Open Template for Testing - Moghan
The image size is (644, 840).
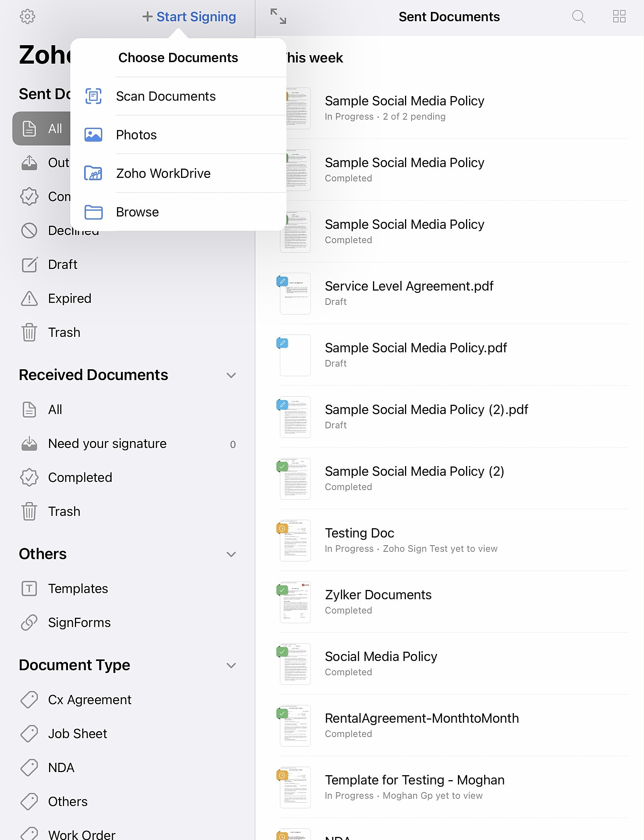(449, 787)
